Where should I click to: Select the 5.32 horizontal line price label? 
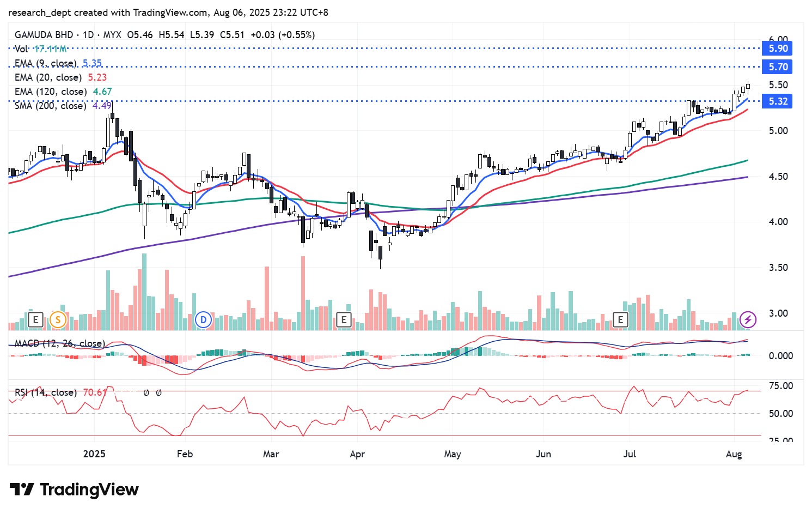click(x=778, y=101)
